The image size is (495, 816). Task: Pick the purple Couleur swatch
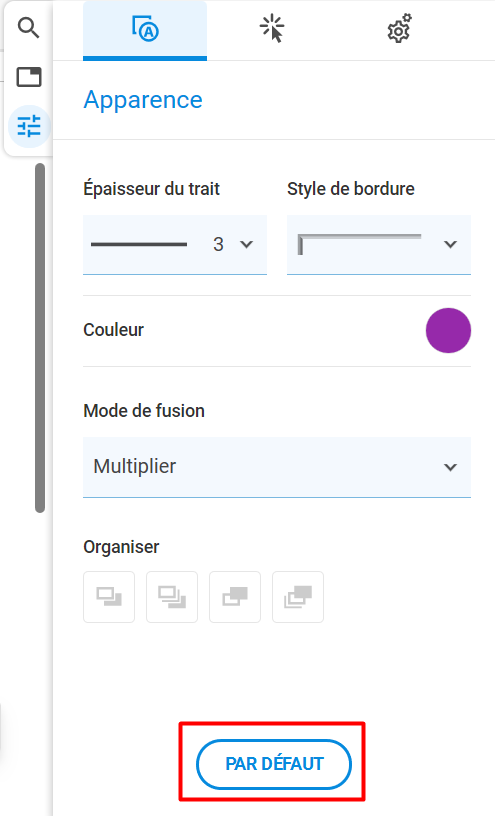448,330
